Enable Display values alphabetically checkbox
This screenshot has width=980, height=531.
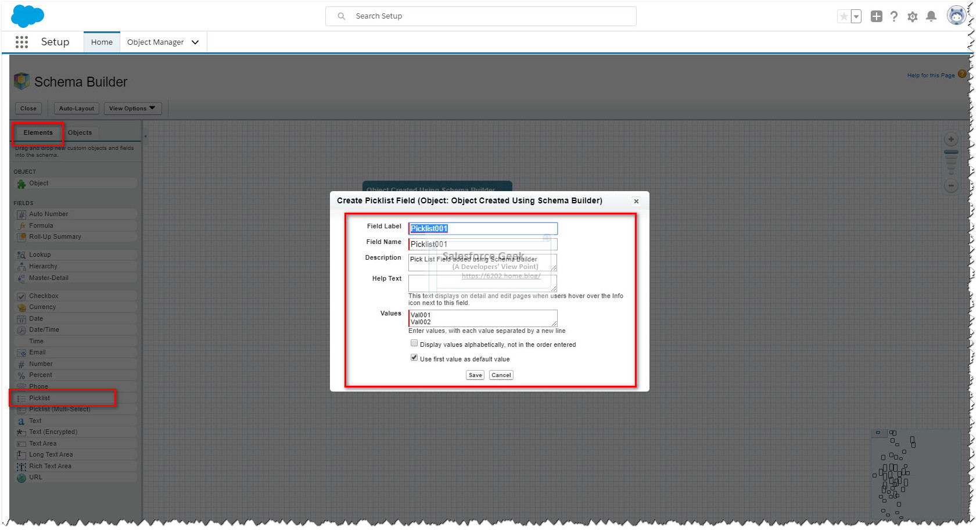414,343
